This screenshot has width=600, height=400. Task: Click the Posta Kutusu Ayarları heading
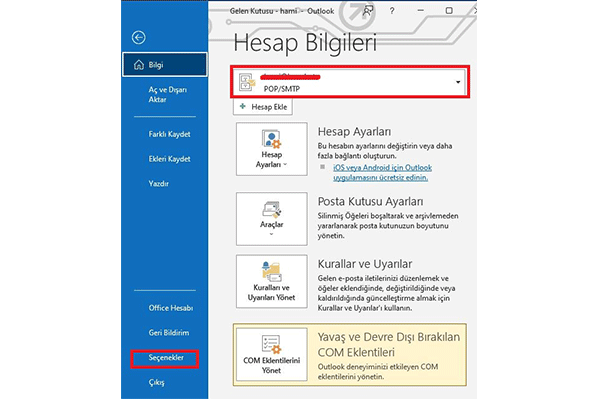370,202
